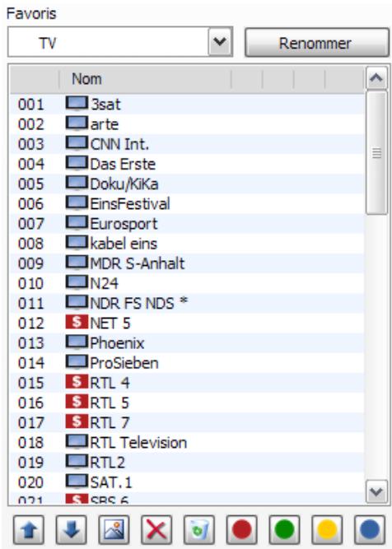392x549 pixels.
Task: Click the red pay icon beside RTL 4
Action: point(77,382)
